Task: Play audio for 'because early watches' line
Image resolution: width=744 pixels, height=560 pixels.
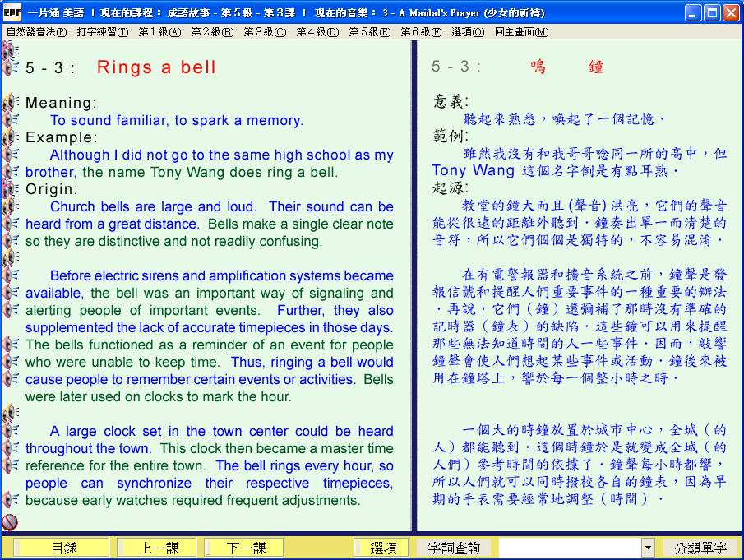Action: (x=11, y=500)
